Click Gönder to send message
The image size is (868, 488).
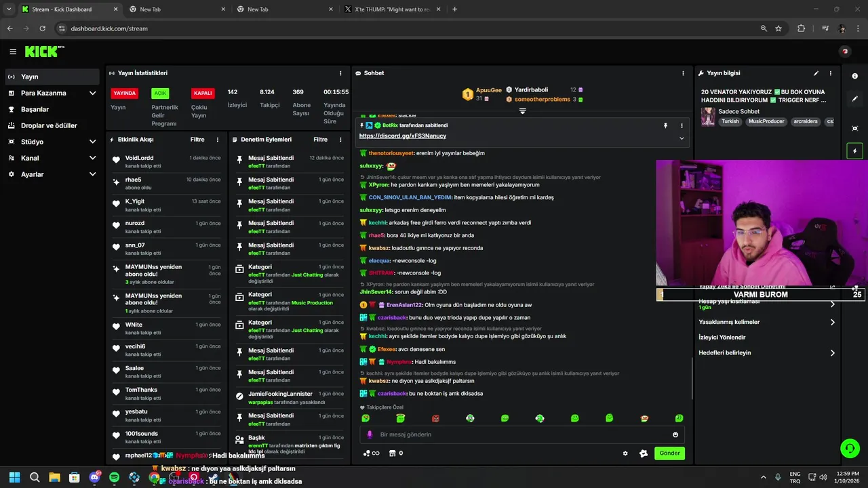[x=669, y=453]
